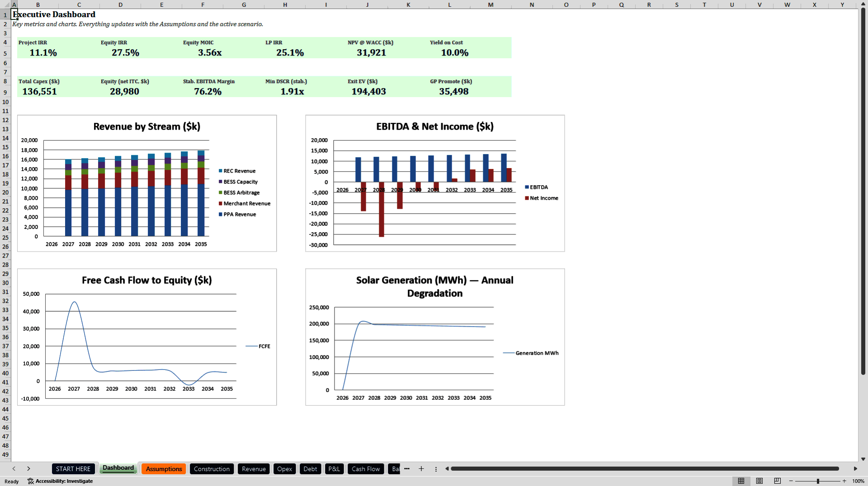Open the Revenue sheet tab
Viewport: 868px width, 486px height.
[254, 469]
